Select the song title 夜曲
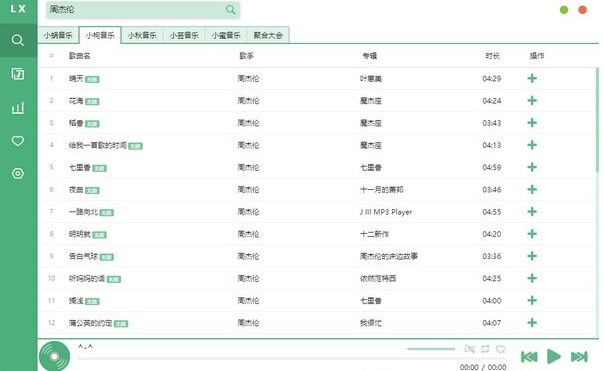The width and height of the screenshot is (604, 371). point(76,190)
